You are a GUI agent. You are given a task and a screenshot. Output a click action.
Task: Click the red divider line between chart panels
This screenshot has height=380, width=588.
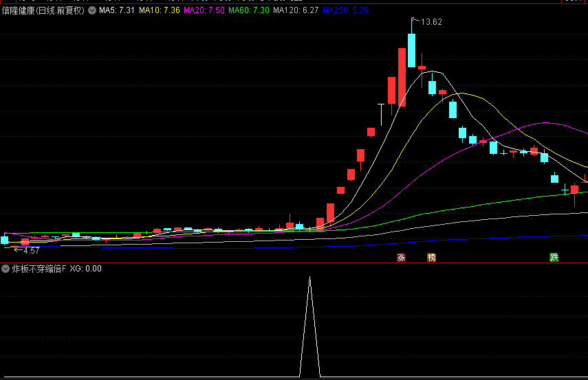(x=294, y=262)
